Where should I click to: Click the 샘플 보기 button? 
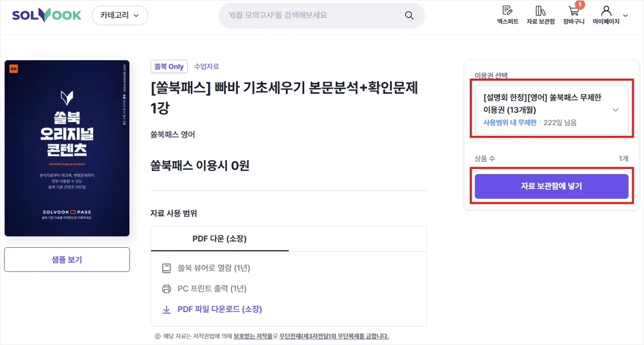click(67, 260)
